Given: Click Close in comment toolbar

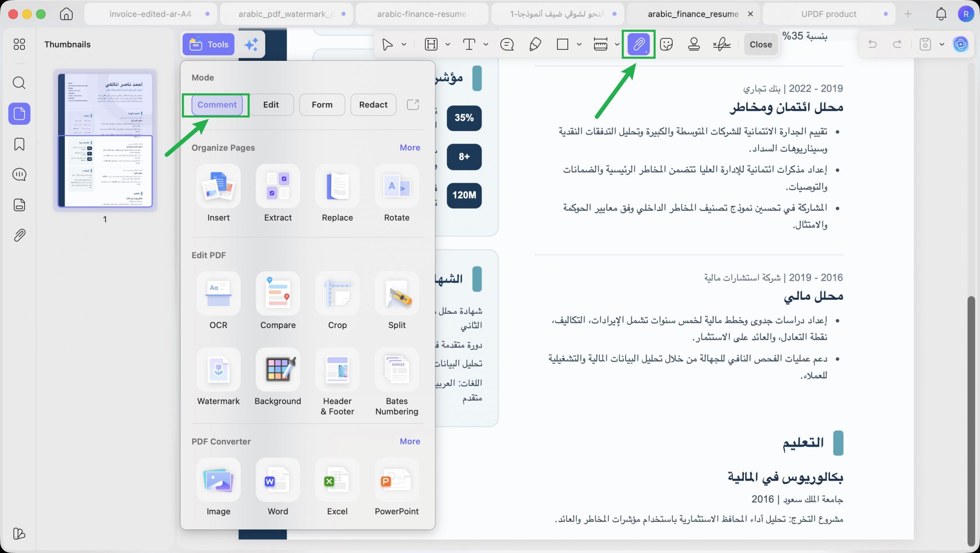Looking at the screenshot, I should [761, 44].
